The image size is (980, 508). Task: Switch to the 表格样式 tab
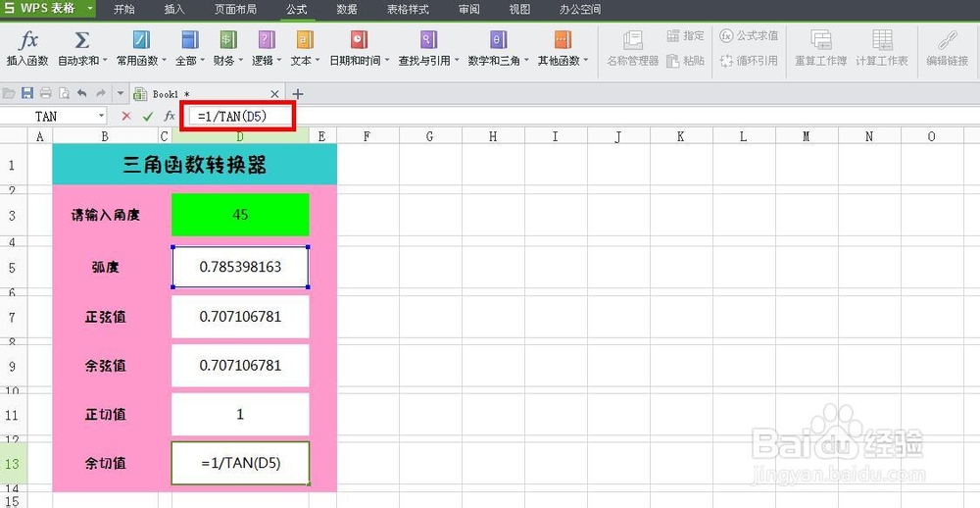[408, 10]
